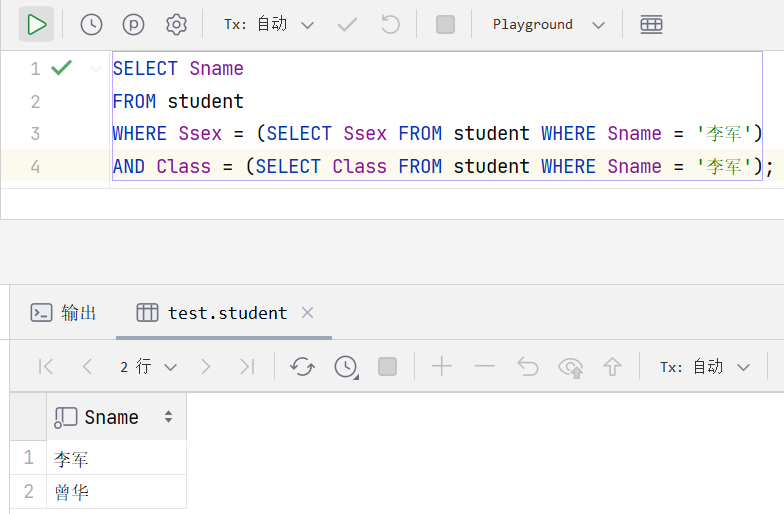Click the circled P icon in editor toolbar
The width and height of the screenshot is (784, 514).
click(134, 24)
